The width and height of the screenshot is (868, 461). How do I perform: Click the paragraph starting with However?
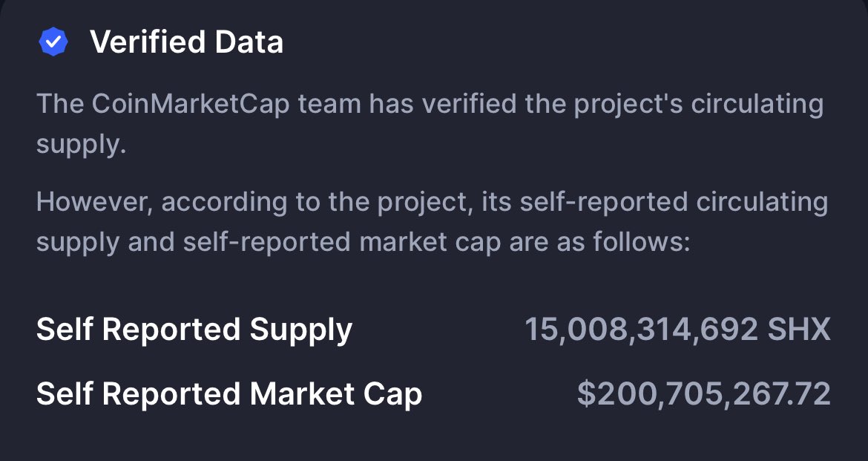pos(433,222)
